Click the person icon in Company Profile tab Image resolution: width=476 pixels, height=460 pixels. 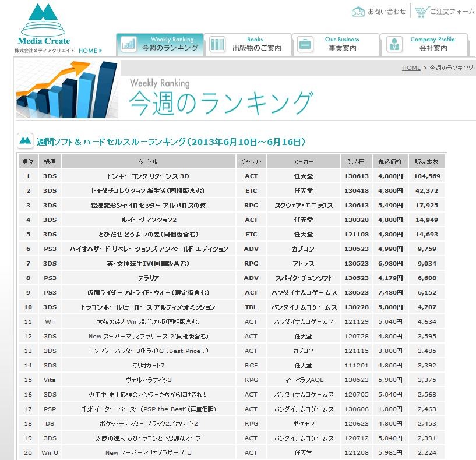pos(394,44)
